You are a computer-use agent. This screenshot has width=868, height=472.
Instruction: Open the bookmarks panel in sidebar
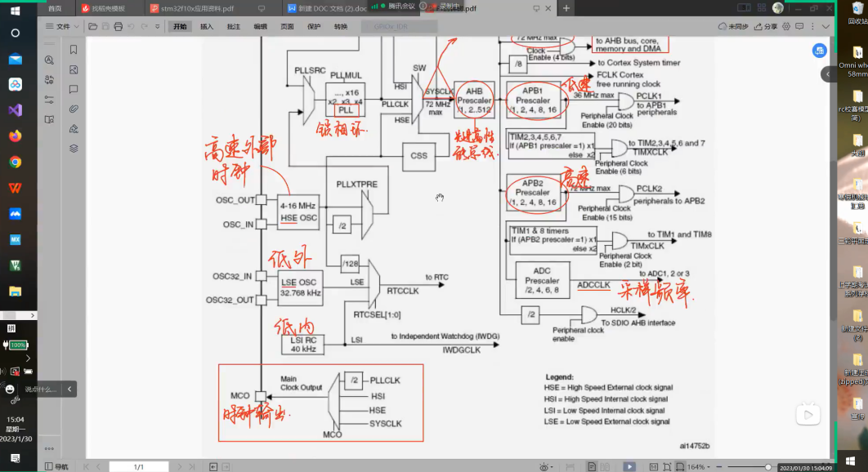(74, 50)
